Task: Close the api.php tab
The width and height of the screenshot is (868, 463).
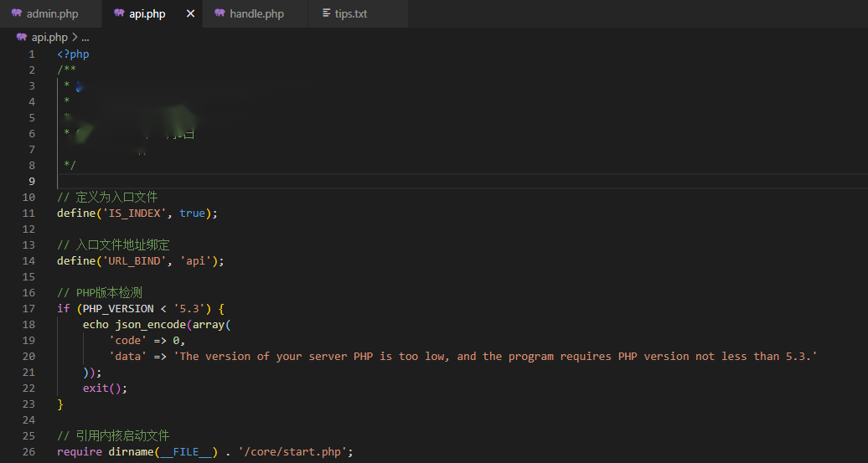Action: pos(190,14)
